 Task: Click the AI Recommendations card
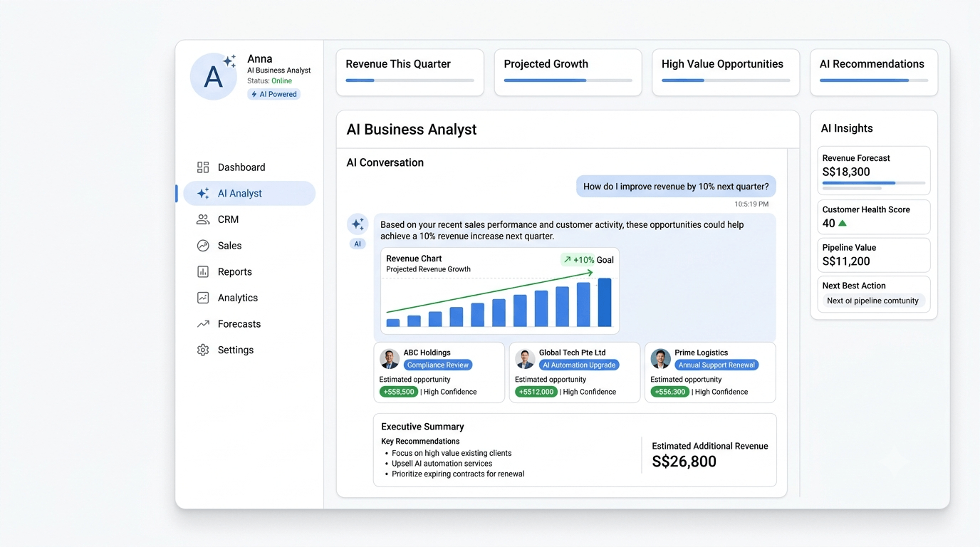coord(874,72)
